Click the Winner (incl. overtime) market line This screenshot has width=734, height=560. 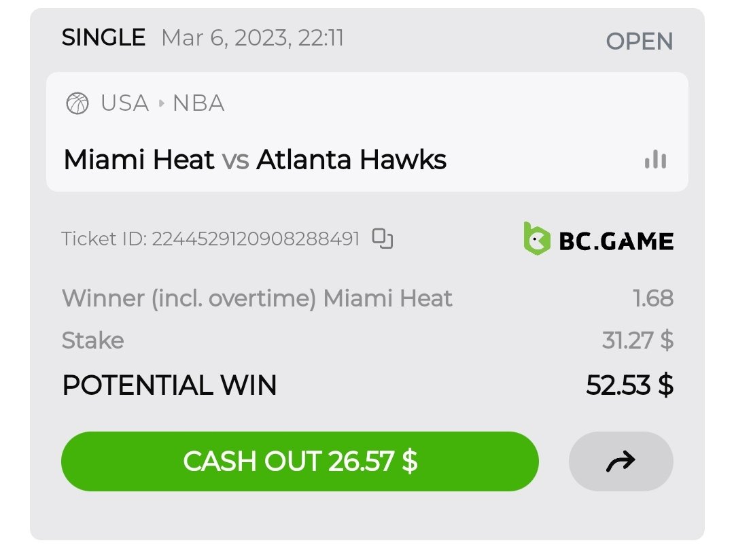pyautogui.click(x=257, y=298)
